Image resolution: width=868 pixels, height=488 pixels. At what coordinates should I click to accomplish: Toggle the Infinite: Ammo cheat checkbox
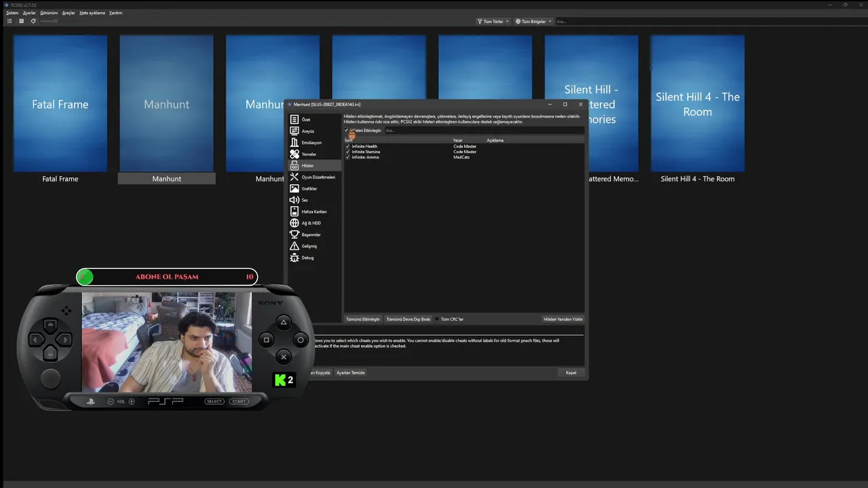pos(348,157)
